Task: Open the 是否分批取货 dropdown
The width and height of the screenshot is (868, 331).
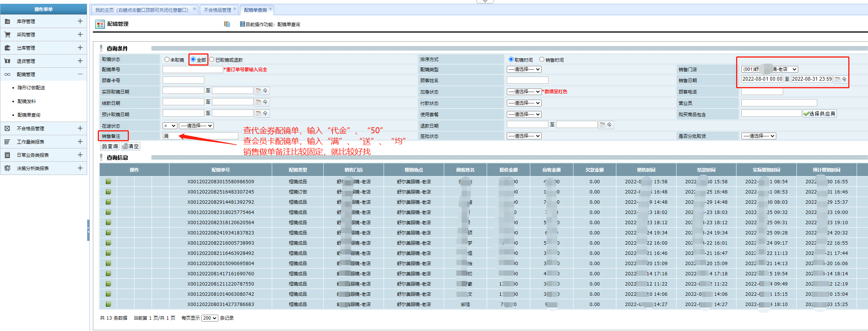Action: [x=758, y=136]
